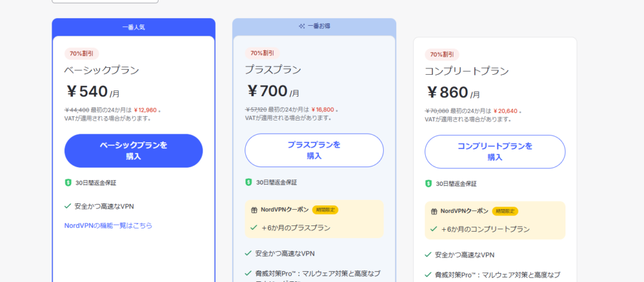
Task: Click the 期間限定 tag in コンプリートプラン coupon
Action: click(505, 212)
